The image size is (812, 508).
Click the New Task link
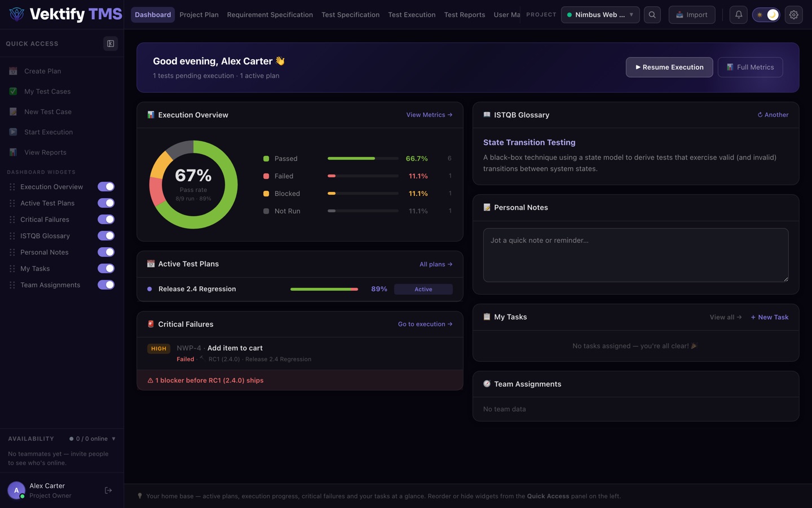click(770, 317)
